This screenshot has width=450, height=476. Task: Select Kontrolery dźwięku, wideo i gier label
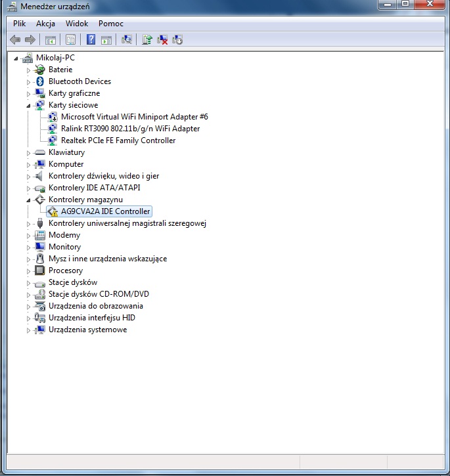tap(104, 176)
